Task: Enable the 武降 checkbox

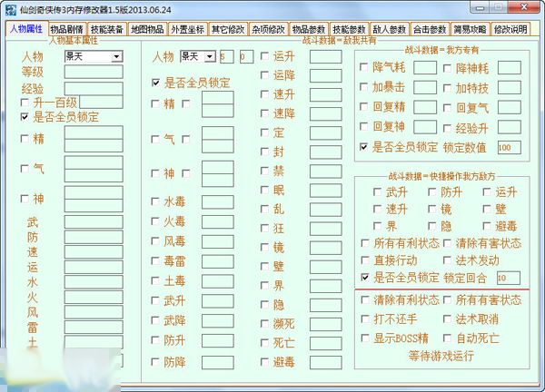Action: pos(155,320)
